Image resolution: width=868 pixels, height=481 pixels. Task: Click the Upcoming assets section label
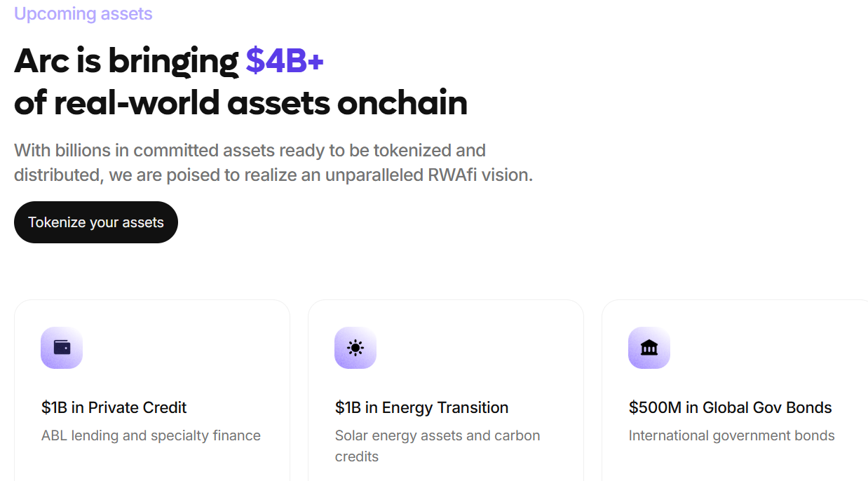point(83,13)
